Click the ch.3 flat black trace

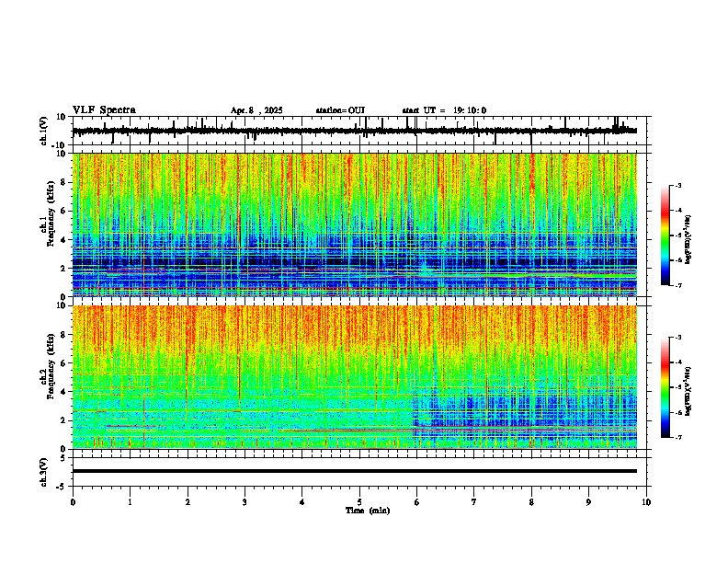[x=354, y=471]
